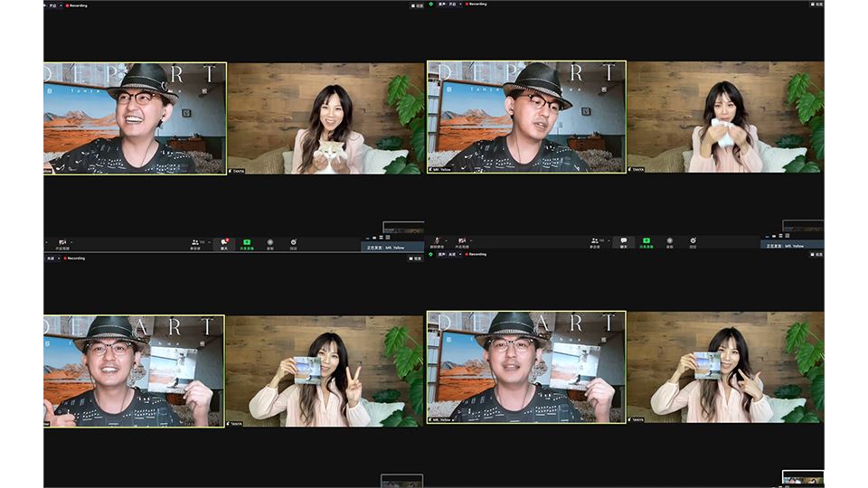Screen dimensions: 868x488
Task: Start video using camera icon beside unmute microphone
Action: 462,242
